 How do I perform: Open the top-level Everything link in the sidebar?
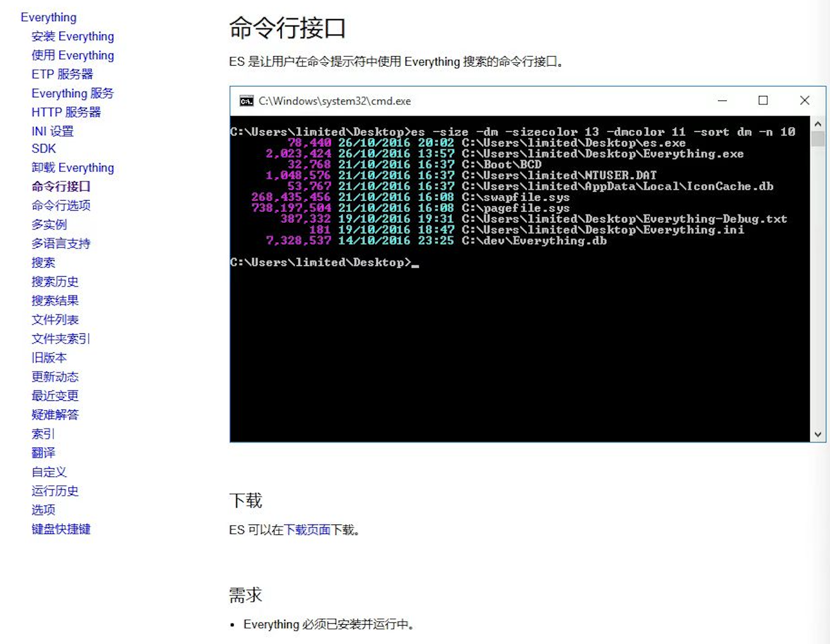49,17
